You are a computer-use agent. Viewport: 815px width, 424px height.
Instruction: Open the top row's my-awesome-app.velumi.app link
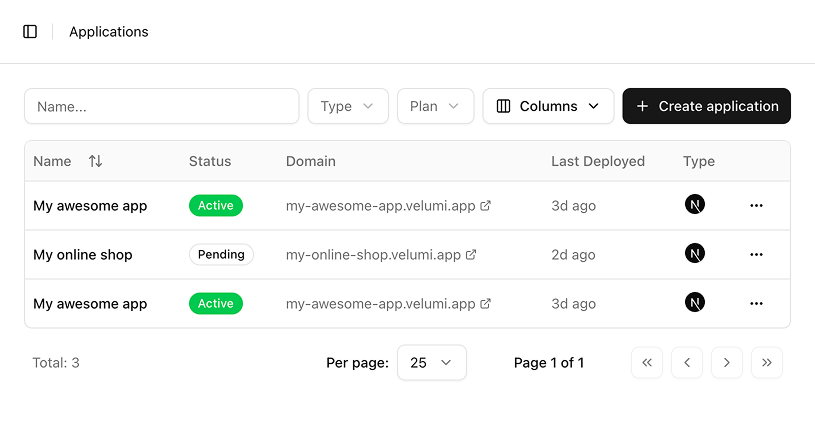pos(380,206)
